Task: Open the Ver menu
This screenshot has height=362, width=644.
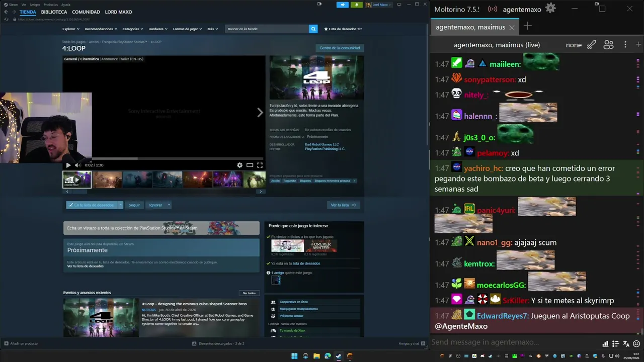Action: tap(24, 5)
